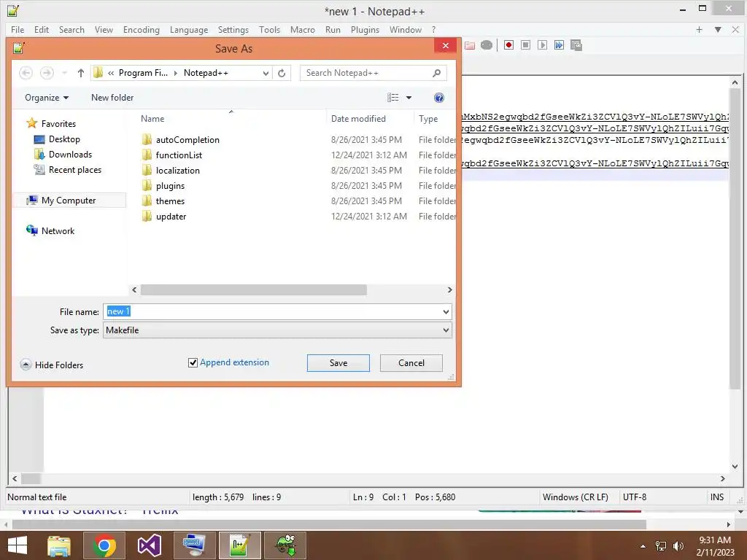This screenshot has width=747, height=560.
Task: Open the view options dropdown arrow
Action: [409, 98]
